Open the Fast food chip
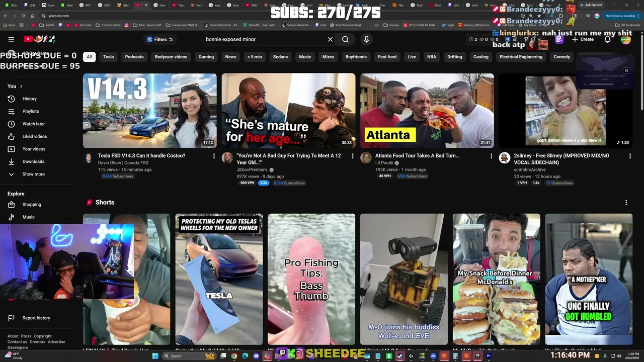 (x=387, y=57)
